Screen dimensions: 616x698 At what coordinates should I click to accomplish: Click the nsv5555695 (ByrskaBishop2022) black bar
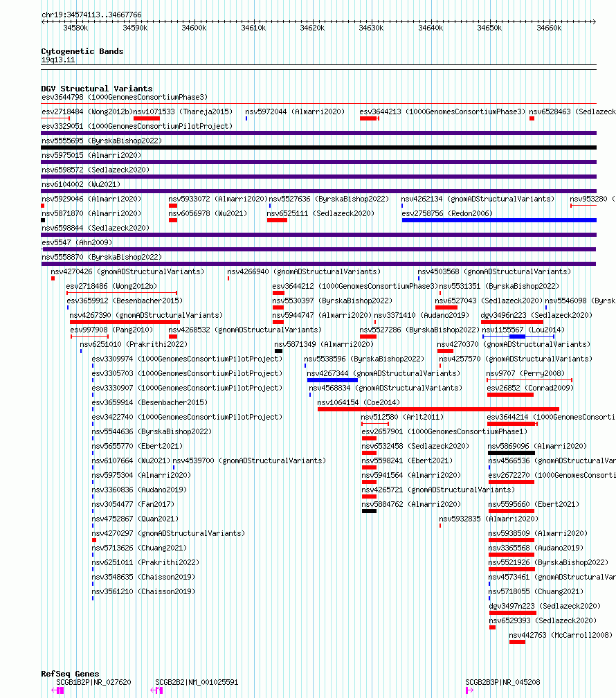pos(318,147)
